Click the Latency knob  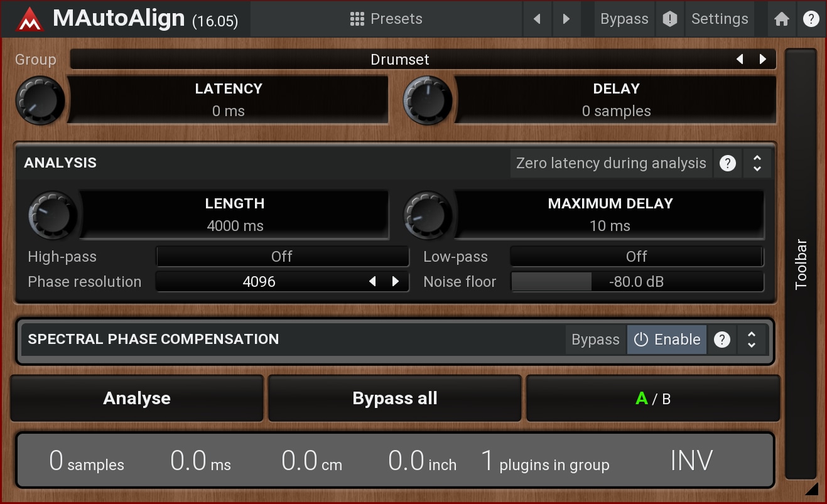pos(40,100)
